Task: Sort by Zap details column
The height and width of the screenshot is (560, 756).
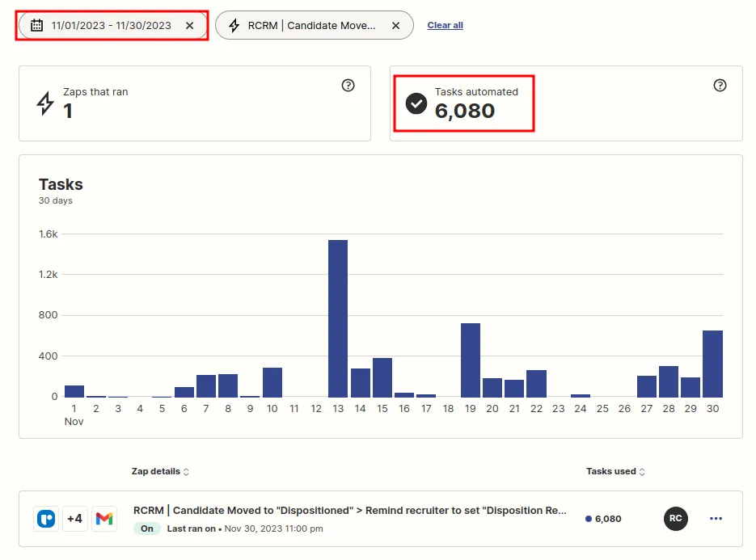Action: (160, 471)
